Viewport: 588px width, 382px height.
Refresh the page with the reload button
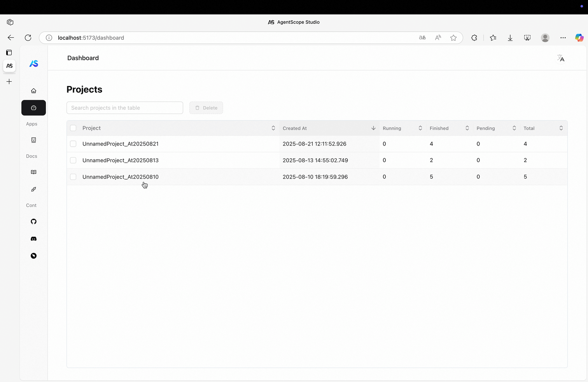[28, 38]
